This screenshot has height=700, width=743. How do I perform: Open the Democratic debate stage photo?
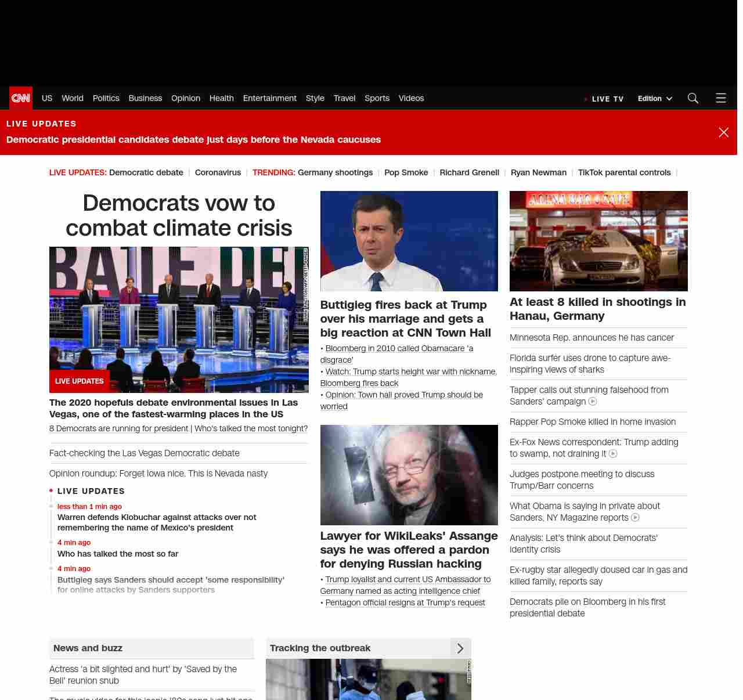pyautogui.click(x=179, y=308)
